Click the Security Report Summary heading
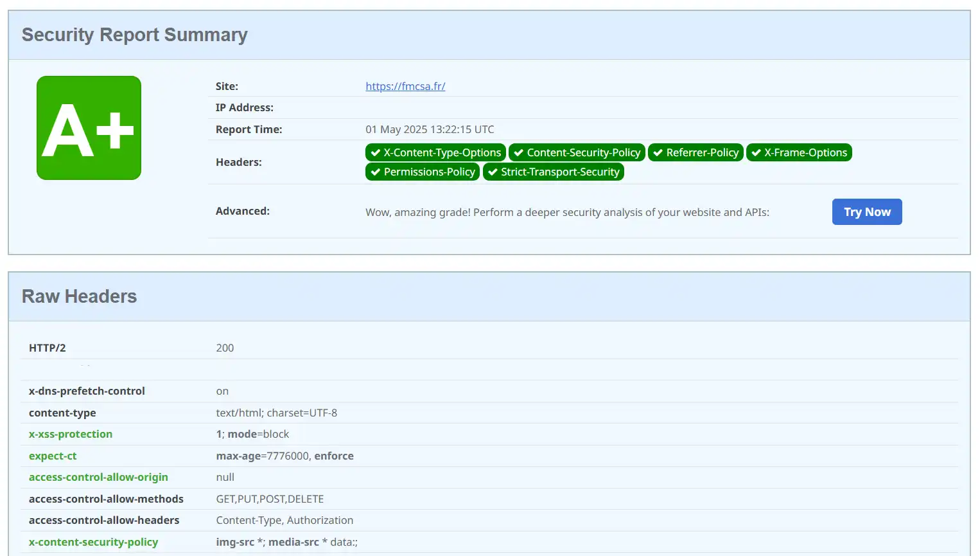 click(135, 35)
